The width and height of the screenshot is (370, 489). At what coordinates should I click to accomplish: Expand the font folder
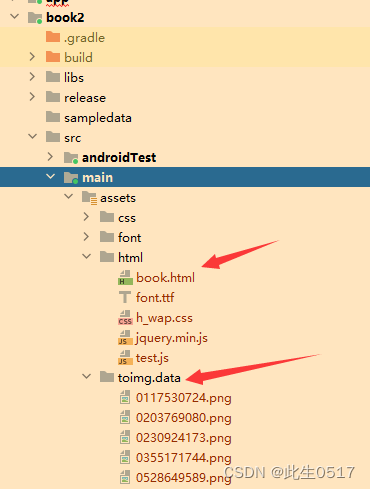coord(86,237)
